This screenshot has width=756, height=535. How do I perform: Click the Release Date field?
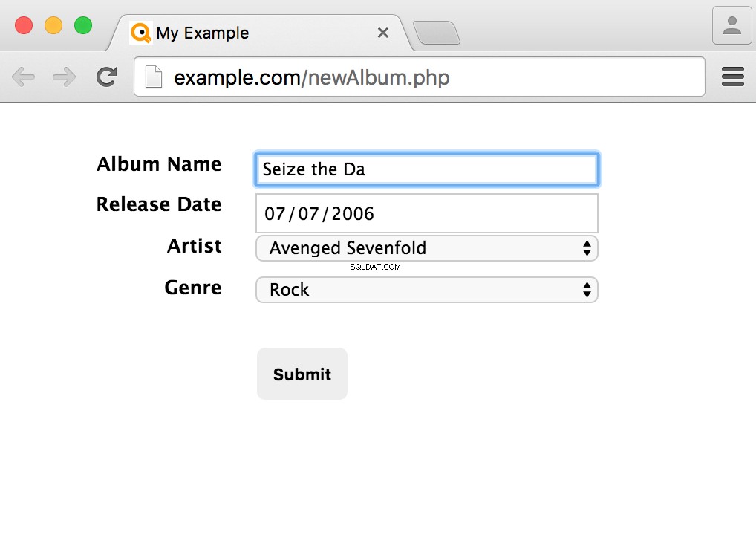427,213
